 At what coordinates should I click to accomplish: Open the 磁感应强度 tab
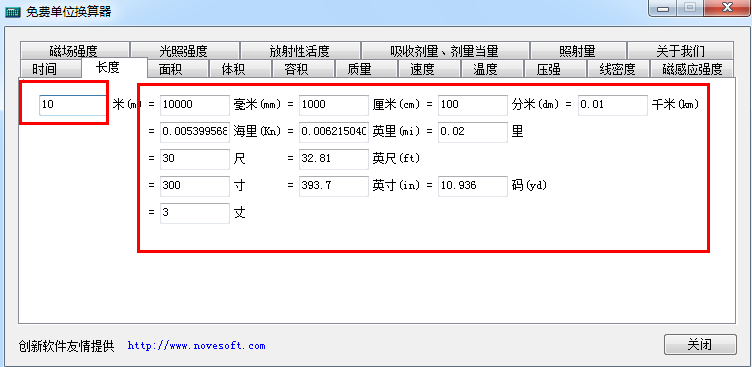692,69
